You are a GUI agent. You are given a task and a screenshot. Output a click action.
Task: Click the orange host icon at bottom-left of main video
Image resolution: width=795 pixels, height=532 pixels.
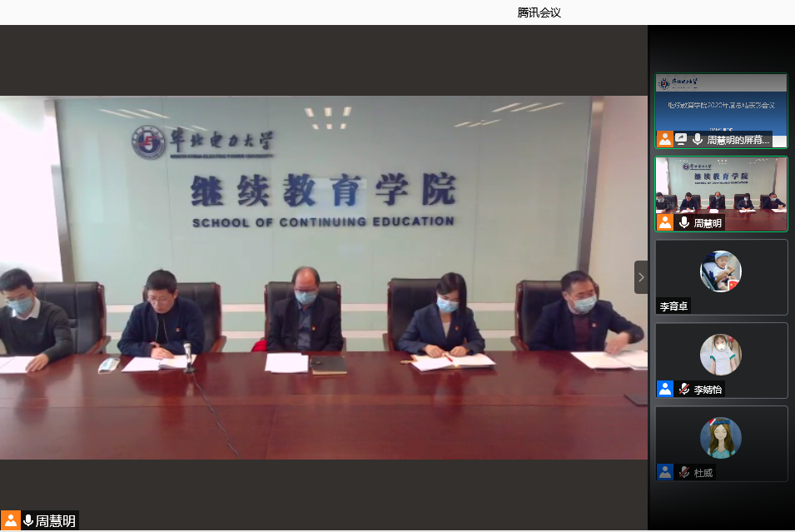pyautogui.click(x=11, y=521)
